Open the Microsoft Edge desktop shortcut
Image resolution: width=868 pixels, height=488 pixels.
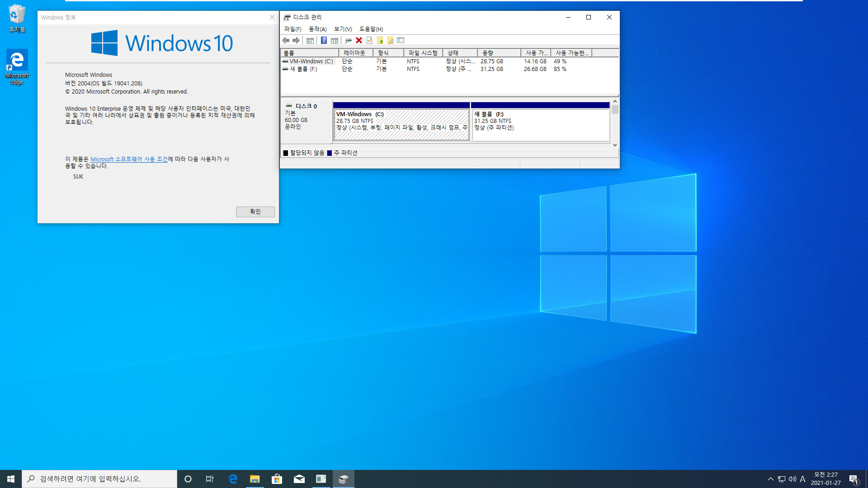[17, 67]
